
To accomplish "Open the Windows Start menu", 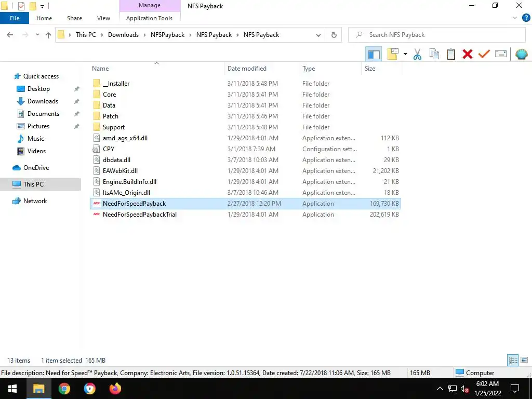I will (12, 389).
